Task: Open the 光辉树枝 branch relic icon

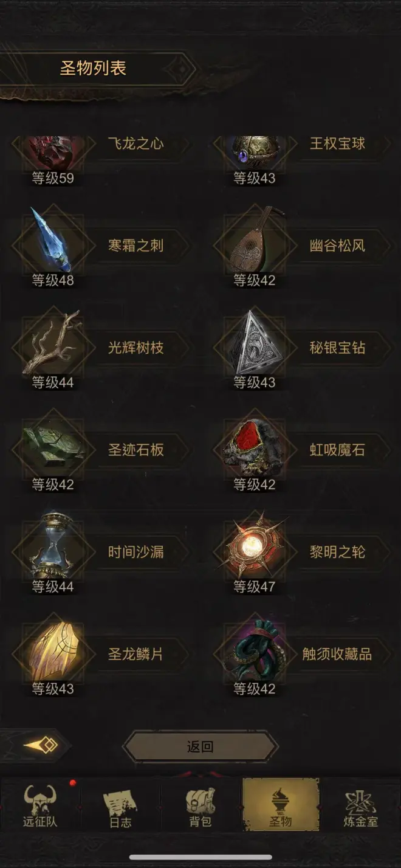Action: [x=53, y=344]
